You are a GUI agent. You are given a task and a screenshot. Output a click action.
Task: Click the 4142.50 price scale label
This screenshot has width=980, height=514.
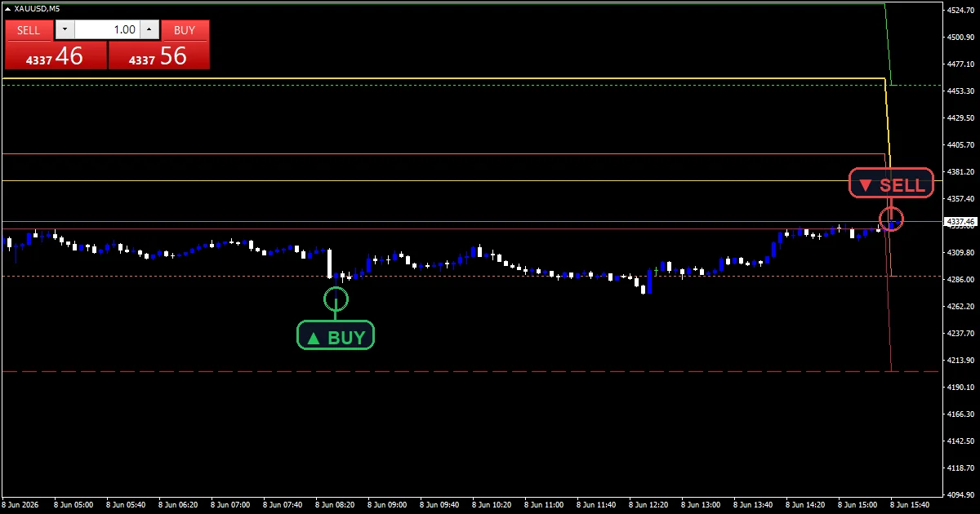tap(959, 441)
